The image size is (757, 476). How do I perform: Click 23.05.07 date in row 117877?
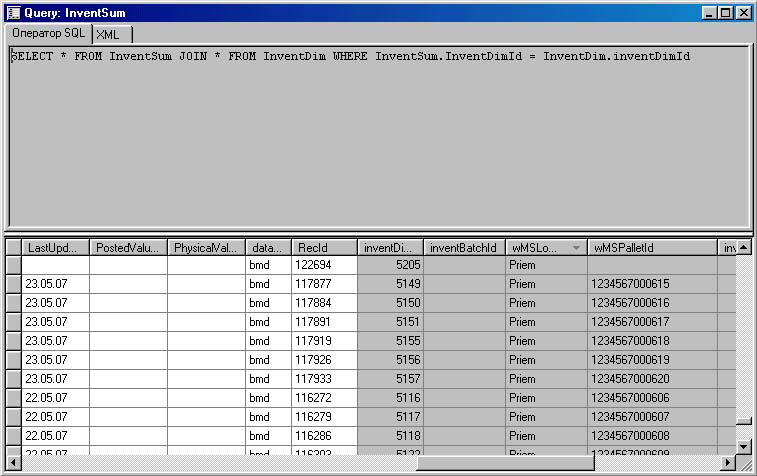56,283
